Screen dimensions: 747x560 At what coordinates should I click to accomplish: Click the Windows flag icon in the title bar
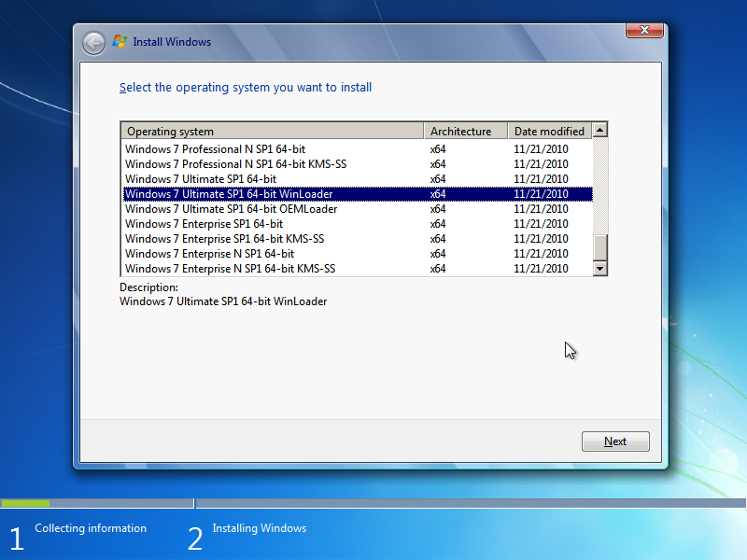pyautogui.click(x=121, y=41)
